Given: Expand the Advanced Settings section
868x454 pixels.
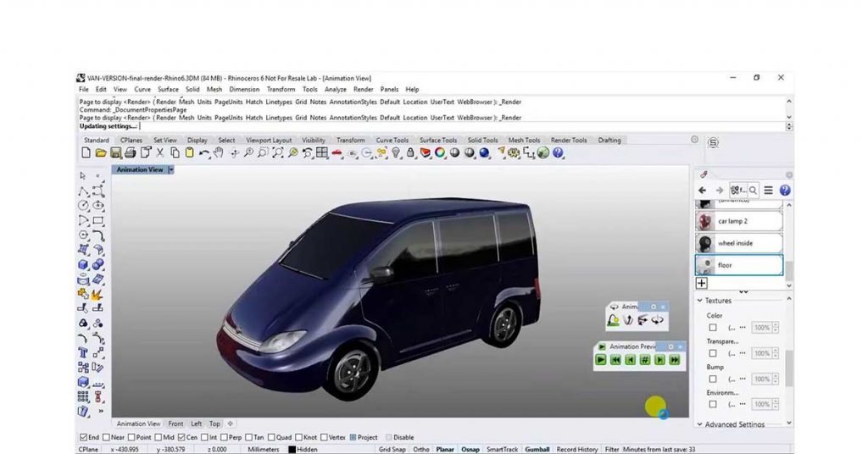Looking at the screenshot, I should pos(699,424).
